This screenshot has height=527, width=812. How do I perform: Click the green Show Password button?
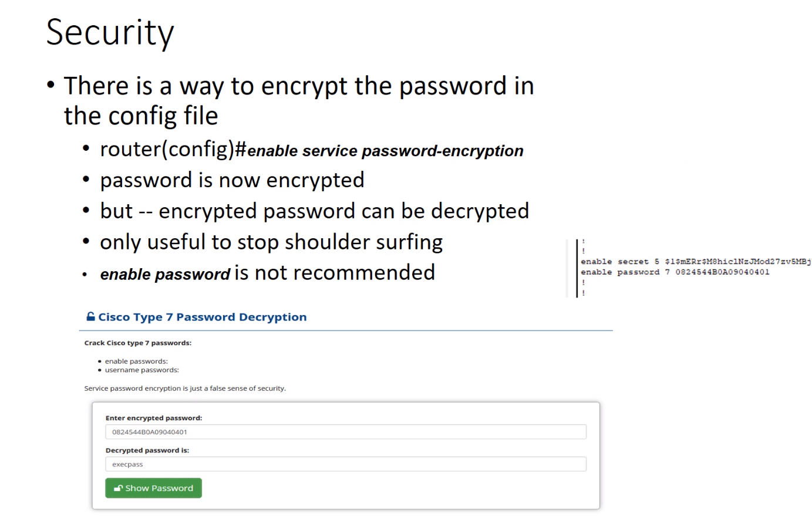[x=153, y=488]
